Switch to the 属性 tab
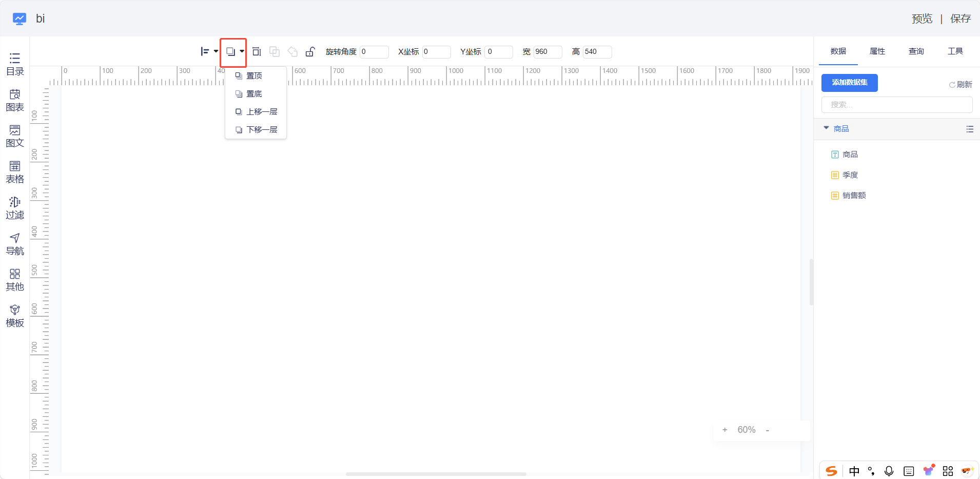 877,51
